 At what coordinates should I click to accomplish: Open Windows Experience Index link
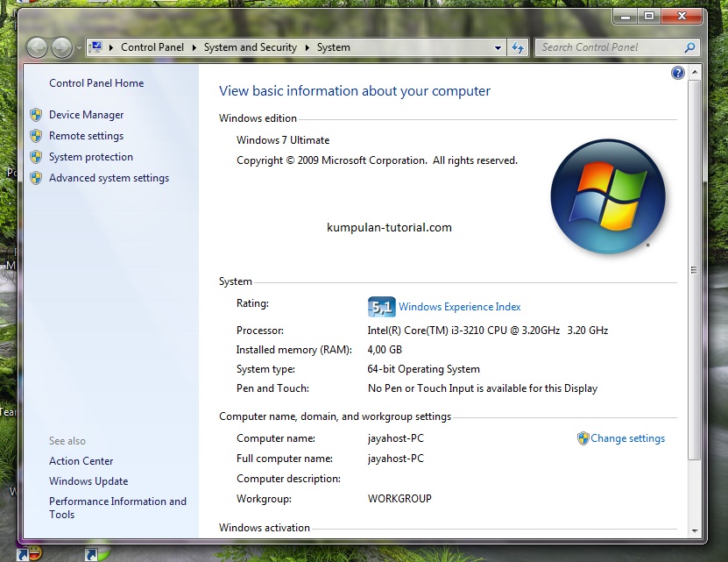click(x=460, y=307)
